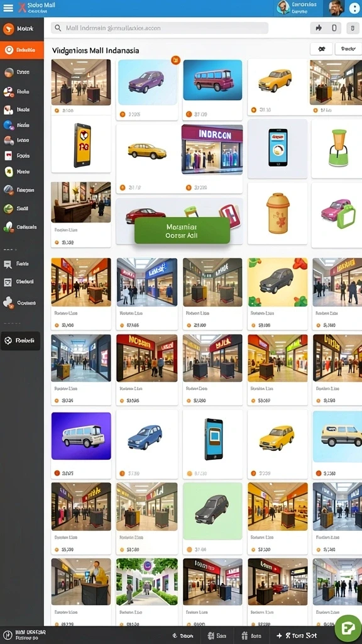The width and height of the screenshot is (362, 644).
Task: Open the beige van on the light blue background
Action: (337, 436)
